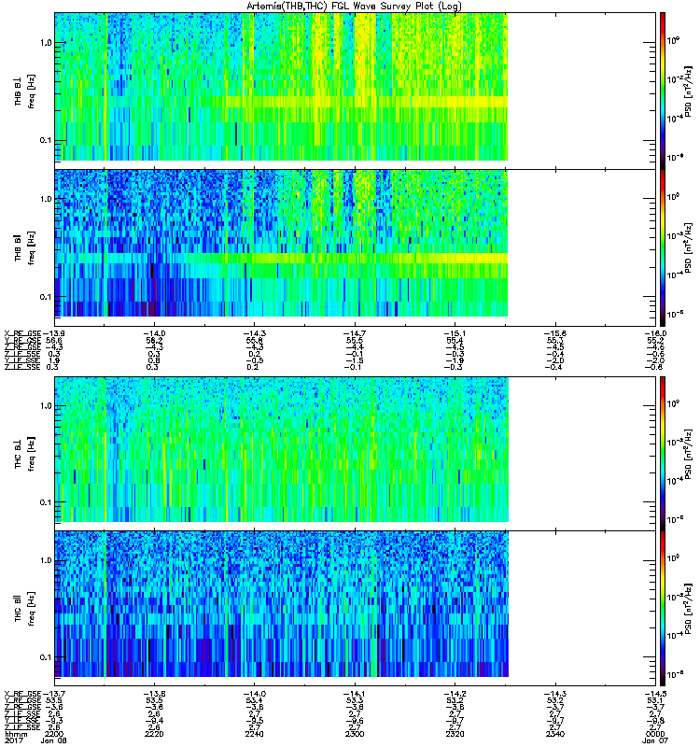
Task: Click the THB B-parallel spectrogram panel
Action: (356, 247)
